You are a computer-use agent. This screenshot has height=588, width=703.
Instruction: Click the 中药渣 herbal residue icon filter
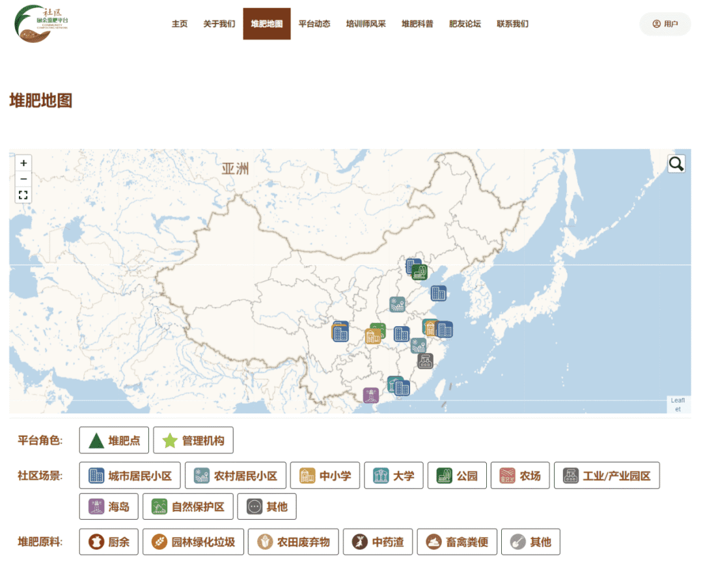click(378, 542)
